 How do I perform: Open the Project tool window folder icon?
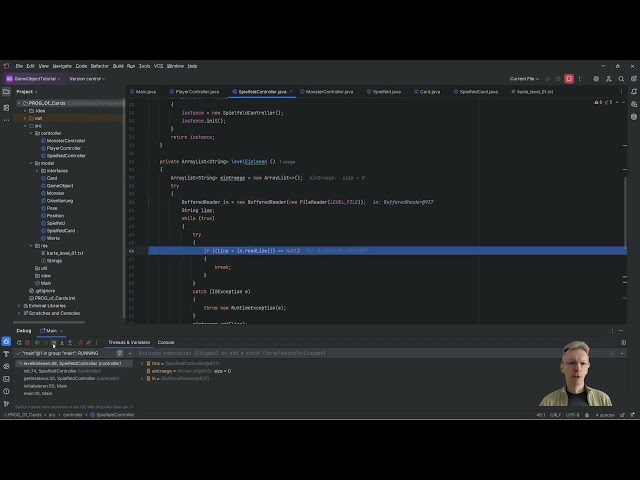click(x=6, y=91)
